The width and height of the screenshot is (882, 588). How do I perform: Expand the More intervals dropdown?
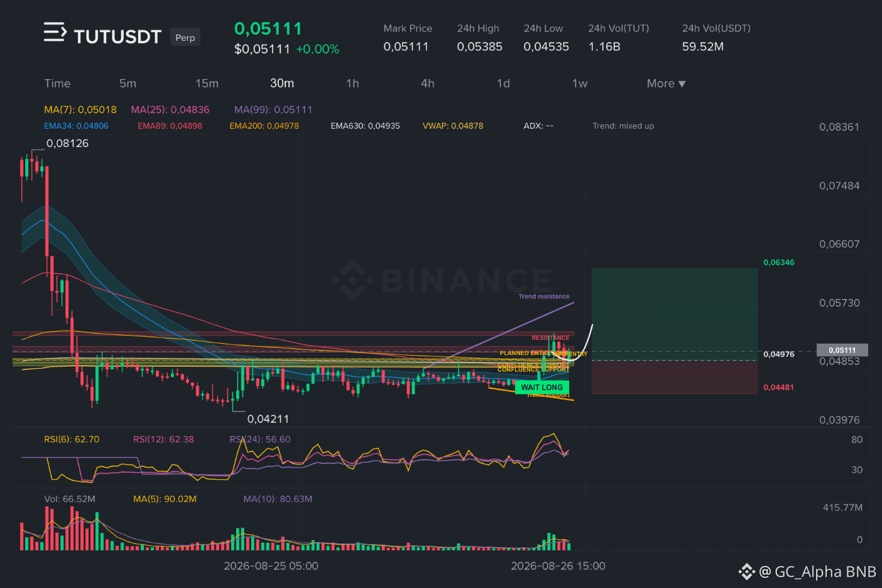tap(666, 84)
